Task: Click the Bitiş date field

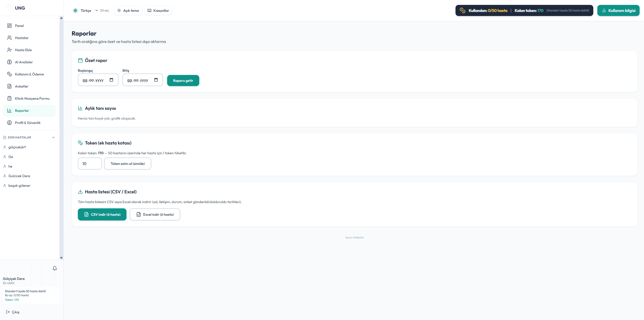Action: (x=143, y=80)
